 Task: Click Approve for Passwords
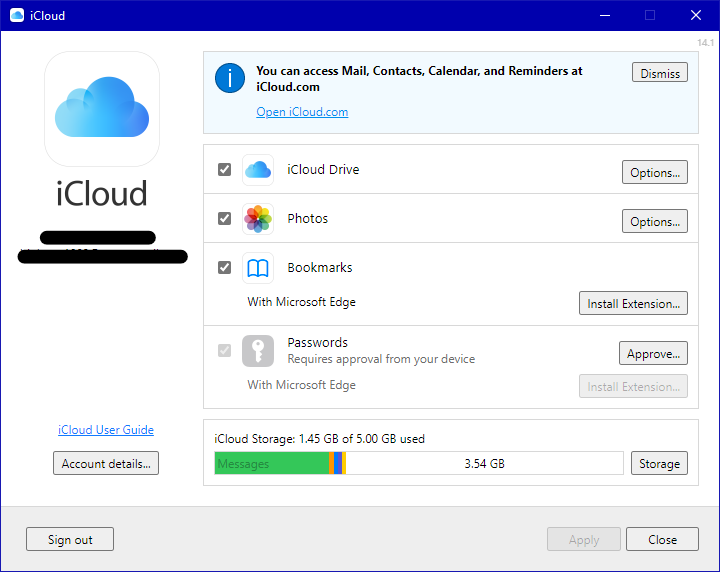tap(653, 353)
